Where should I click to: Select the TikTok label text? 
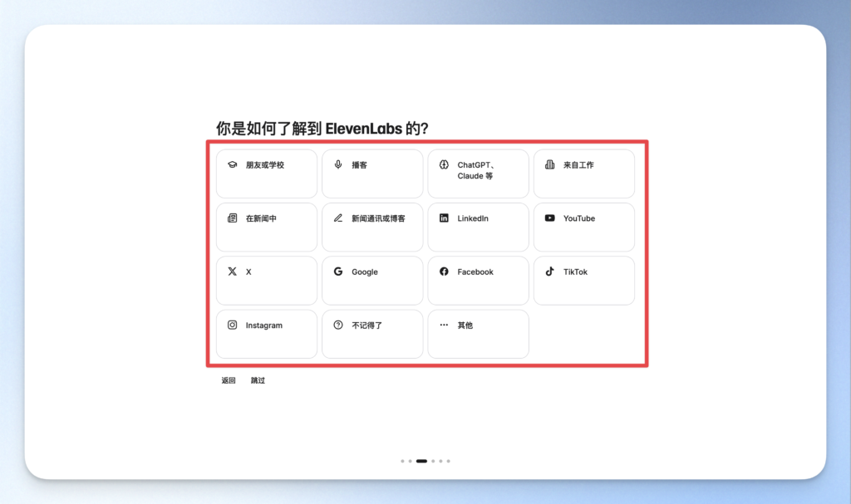tap(575, 272)
